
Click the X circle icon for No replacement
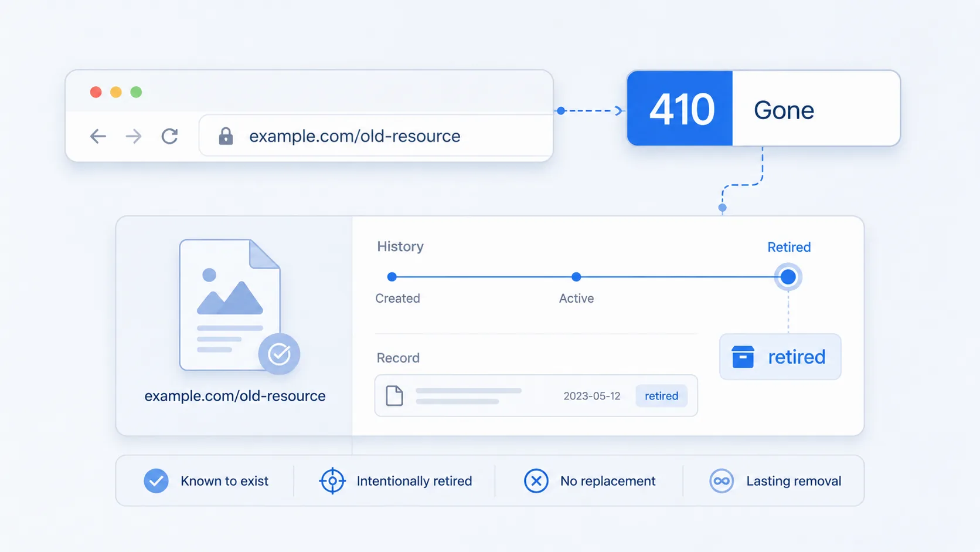pyautogui.click(x=536, y=481)
